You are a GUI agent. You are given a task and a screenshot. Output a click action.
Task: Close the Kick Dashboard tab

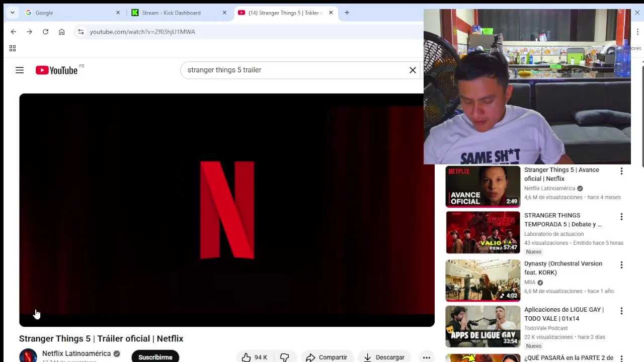[224, 13]
